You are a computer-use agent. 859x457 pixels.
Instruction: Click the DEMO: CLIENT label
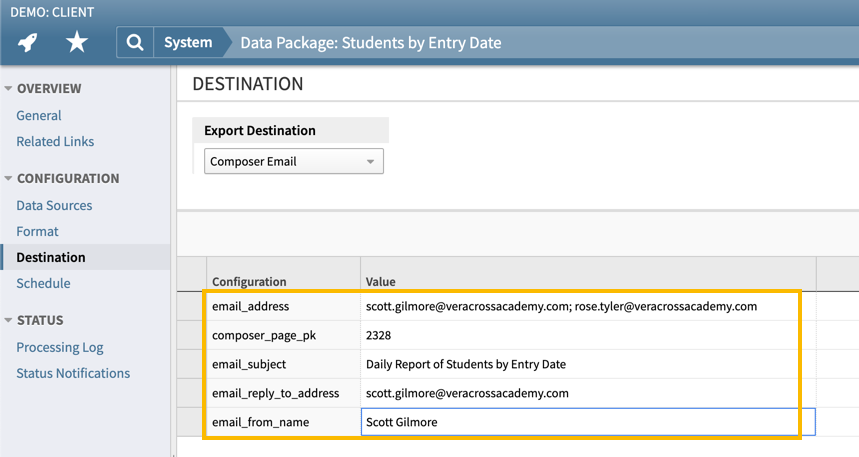52,12
